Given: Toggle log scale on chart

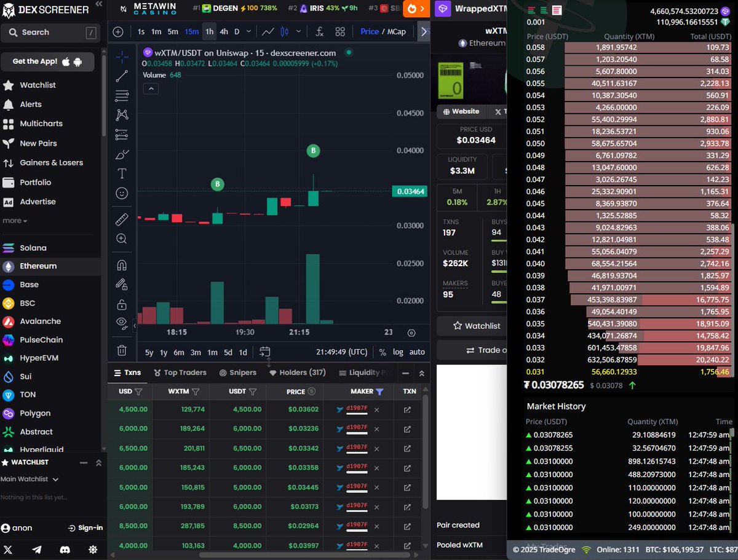Looking at the screenshot, I should point(398,352).
